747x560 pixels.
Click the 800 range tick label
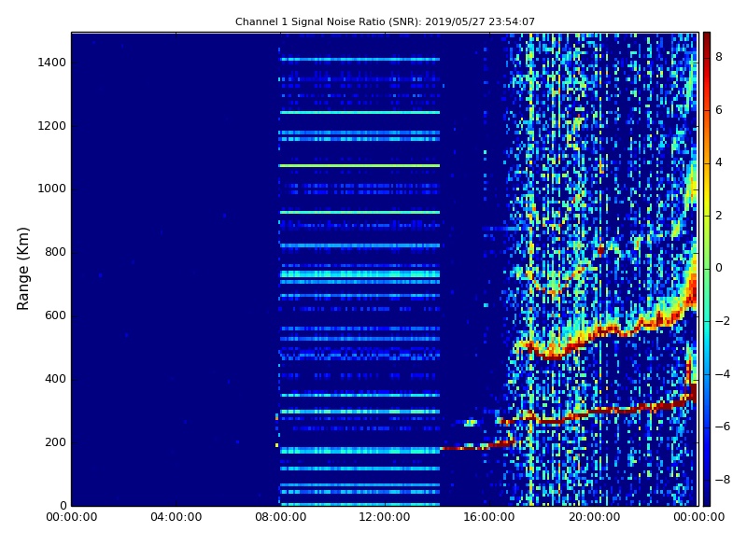tap(55, 252)
